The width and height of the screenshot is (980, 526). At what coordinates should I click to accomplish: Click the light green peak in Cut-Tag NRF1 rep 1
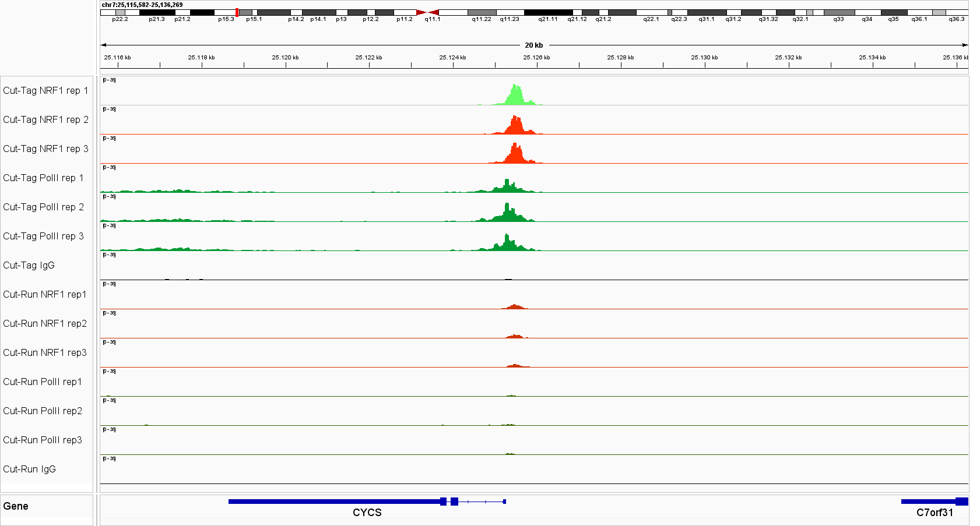point(515,96)
